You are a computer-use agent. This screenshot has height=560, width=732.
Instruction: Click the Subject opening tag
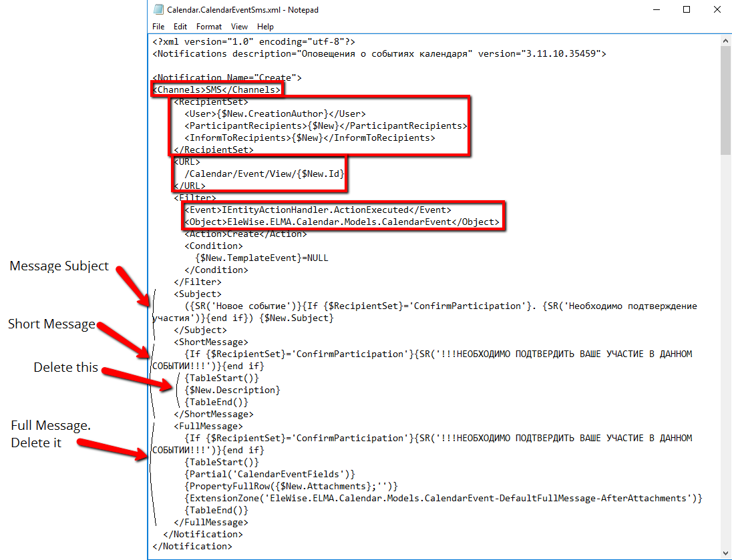[x=197, y=294]
